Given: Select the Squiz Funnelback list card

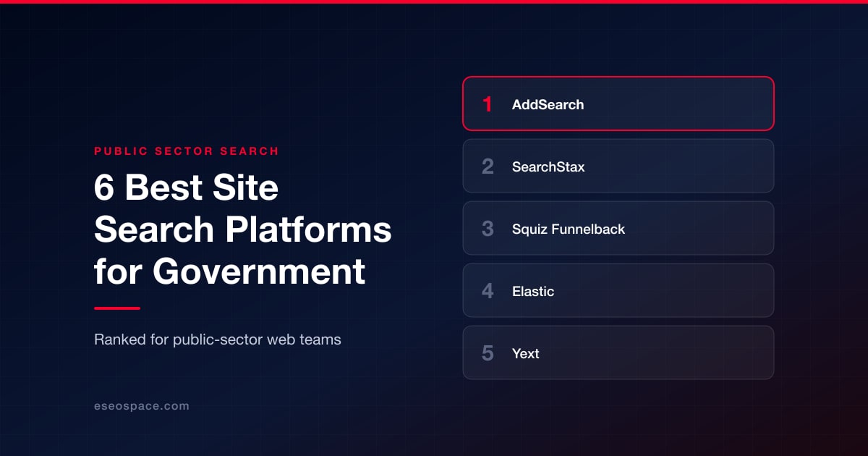Looking at the screenshot, I should (618, 228).
